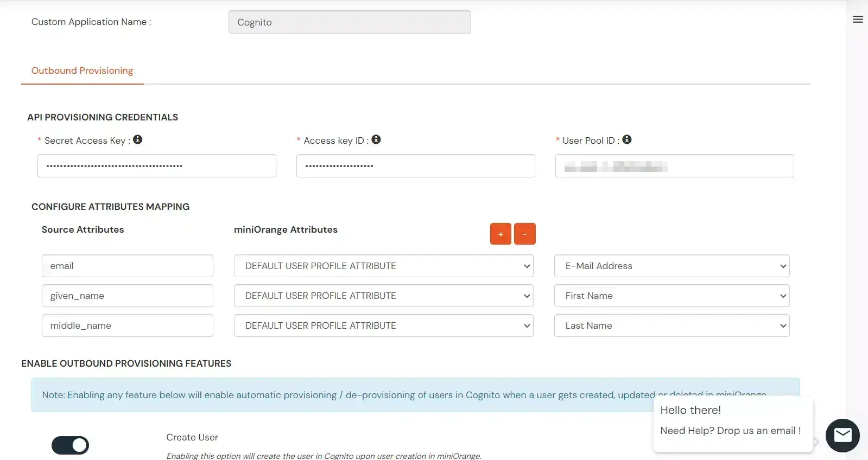Click the Custom Application Name field
Image resolution: width=868 pixels, height=460 pixels.
point(350,22)
